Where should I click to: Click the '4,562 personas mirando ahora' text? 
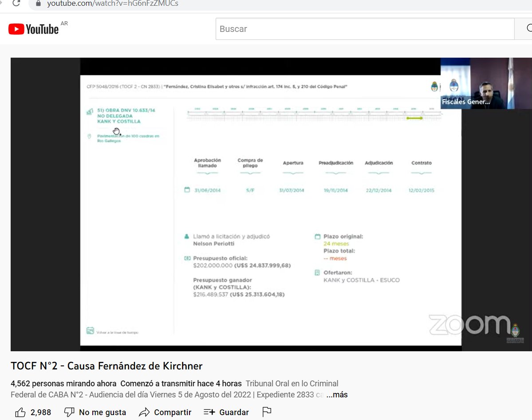point(63,383)
